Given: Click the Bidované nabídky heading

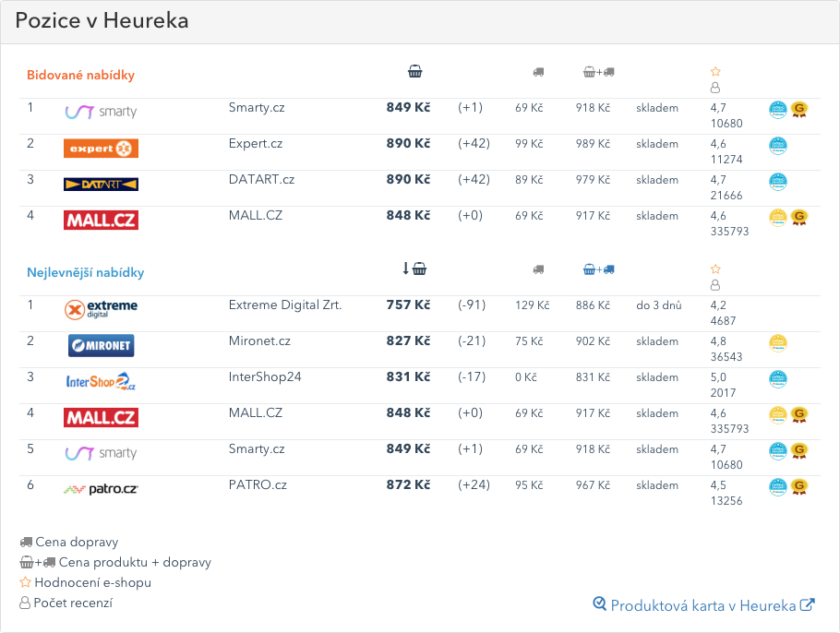Looking at the screenshot, I should (81, 75).
